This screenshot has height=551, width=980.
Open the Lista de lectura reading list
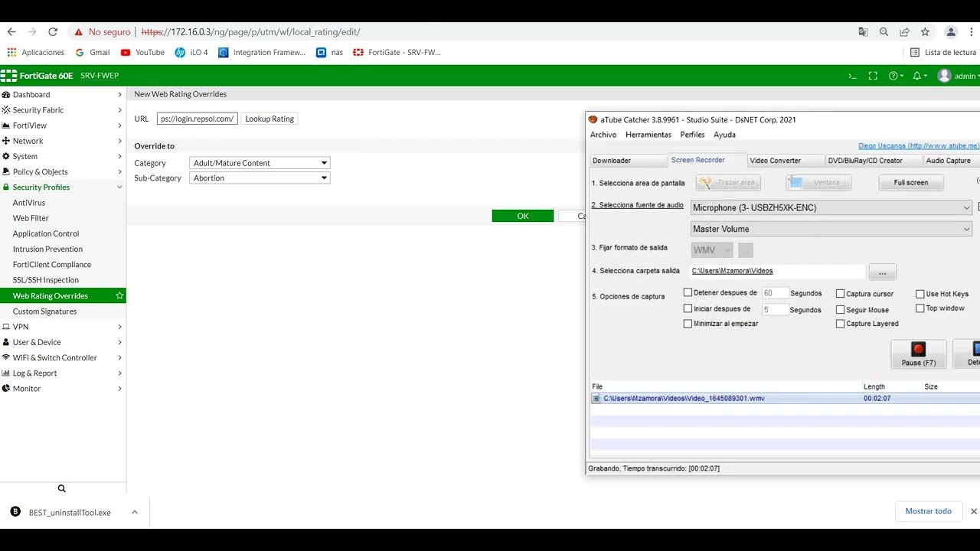point(943,53)
